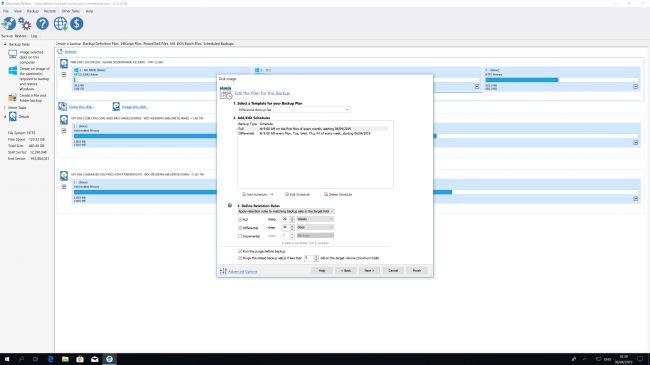Expand the Other Tasks sidebar section
This screenshot has height=365, width=650.
coord(5,107)
